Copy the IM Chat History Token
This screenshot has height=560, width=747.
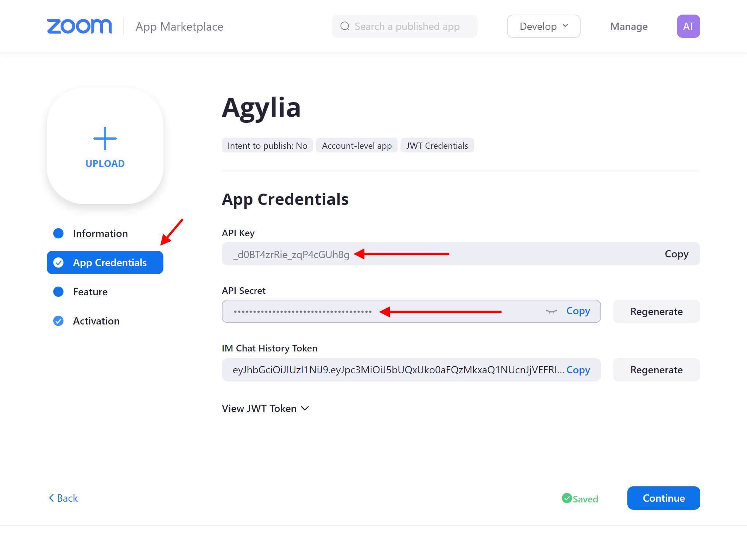click(x=578, y=370)
